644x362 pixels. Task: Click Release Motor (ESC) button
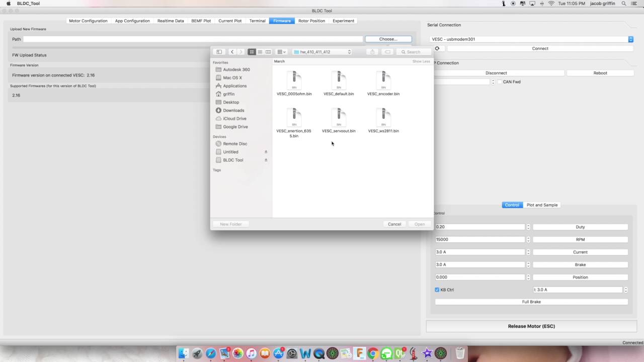pos(531,326)
